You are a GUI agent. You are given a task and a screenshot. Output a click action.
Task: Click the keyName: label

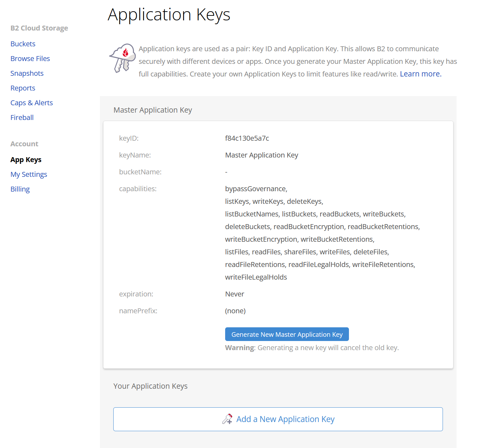coord(135,155)
